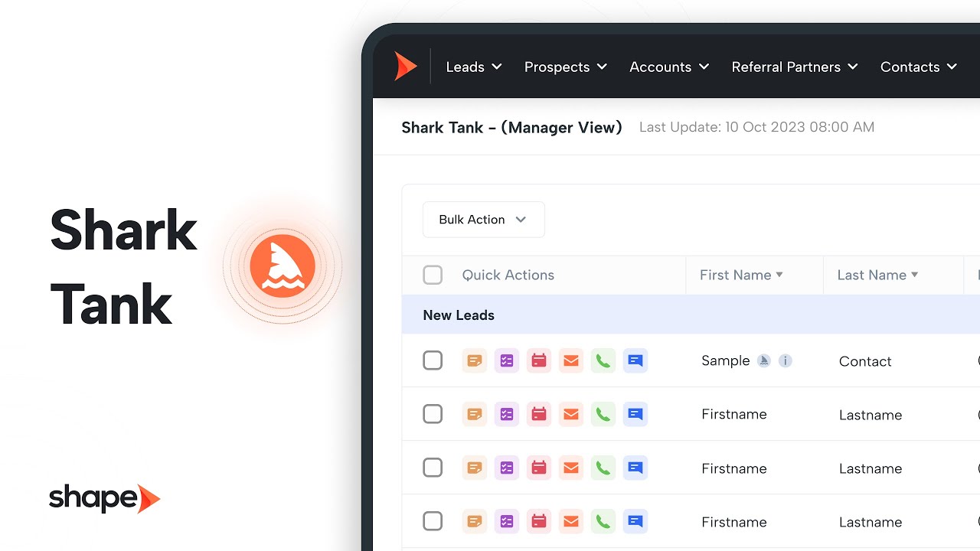This screenshot has height=551, width=980.
Task: Expand the Contacts dropdown
Action: click(x=919, y=67)
